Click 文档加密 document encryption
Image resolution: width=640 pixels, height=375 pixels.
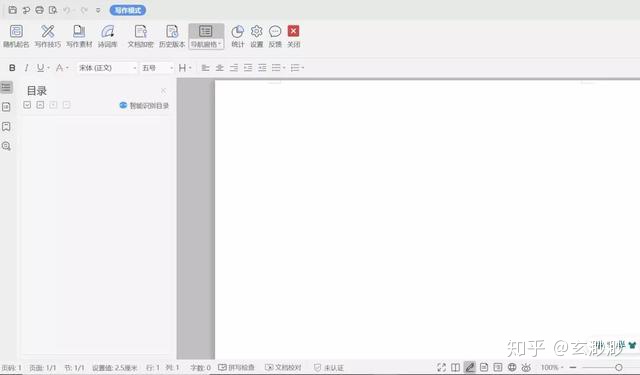(140, 36)
